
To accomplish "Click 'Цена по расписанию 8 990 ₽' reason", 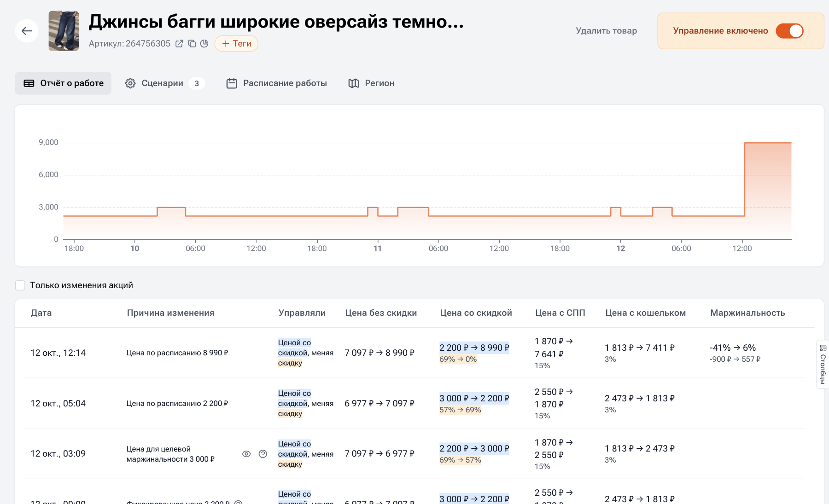I will [x=177, y=353].
